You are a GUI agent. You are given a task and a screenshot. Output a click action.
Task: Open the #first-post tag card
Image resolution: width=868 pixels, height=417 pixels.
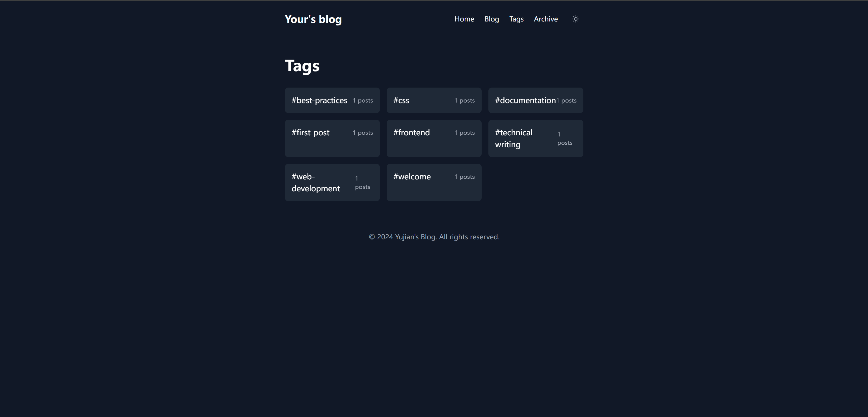pyautogui.click(x=332, y=138)
